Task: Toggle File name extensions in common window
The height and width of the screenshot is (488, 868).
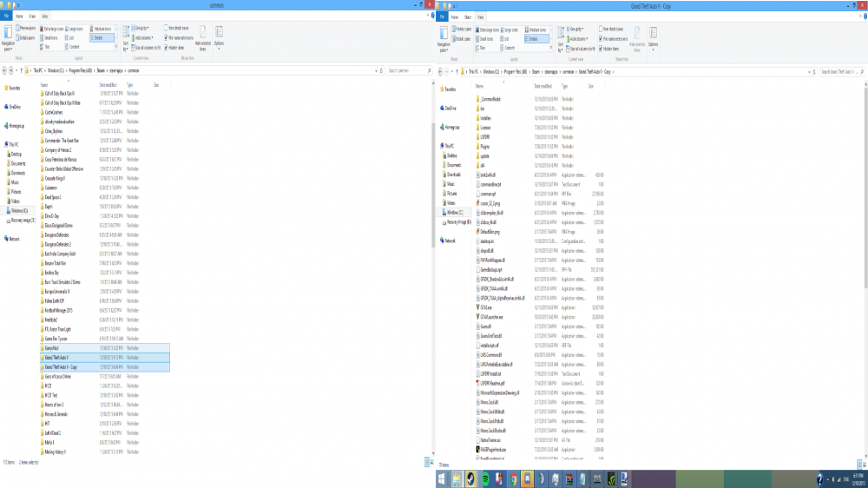Action: click(x=178, y=37)
